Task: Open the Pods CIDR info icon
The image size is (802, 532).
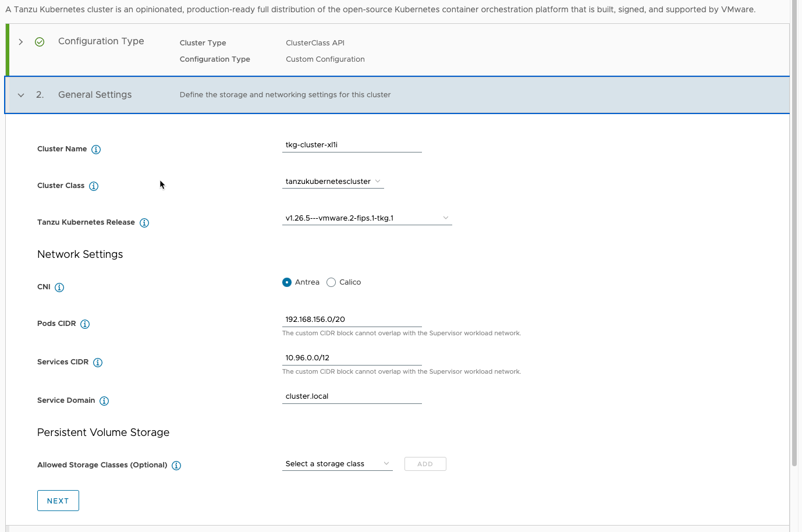Action: (x=85, y=324)
